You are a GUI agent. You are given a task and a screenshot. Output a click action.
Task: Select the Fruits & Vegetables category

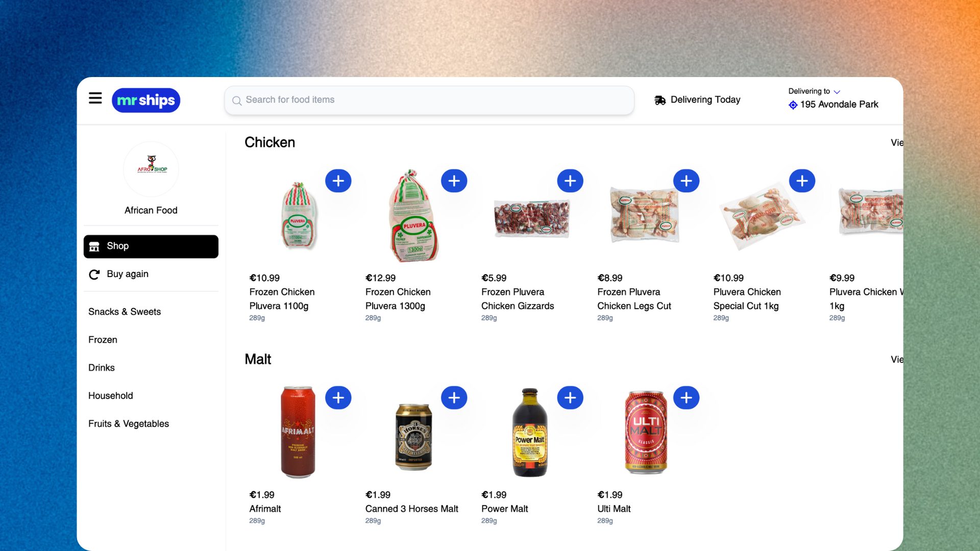click(129, 424)
